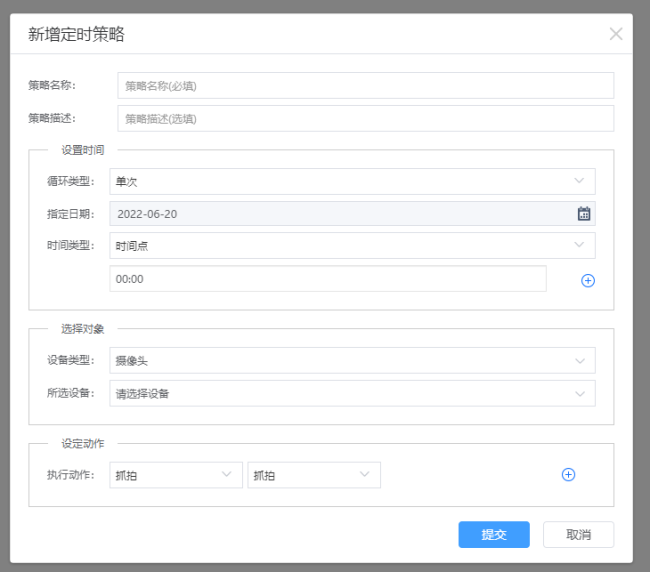Click chevron arrow in 时间类型 field
Image resolution: width=650 pixels, height=573 pixels.
579,245
